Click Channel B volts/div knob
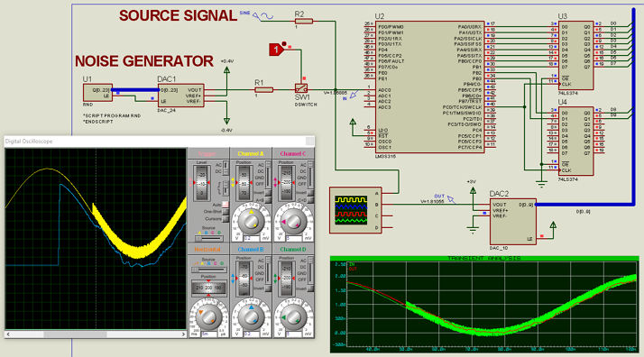Viewport: 644px width, 357px height. click(251, 316)
